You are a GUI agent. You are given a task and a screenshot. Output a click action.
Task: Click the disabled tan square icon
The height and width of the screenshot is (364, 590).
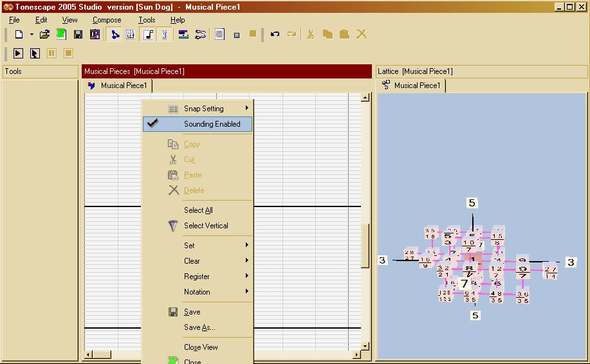pos(253,34)
